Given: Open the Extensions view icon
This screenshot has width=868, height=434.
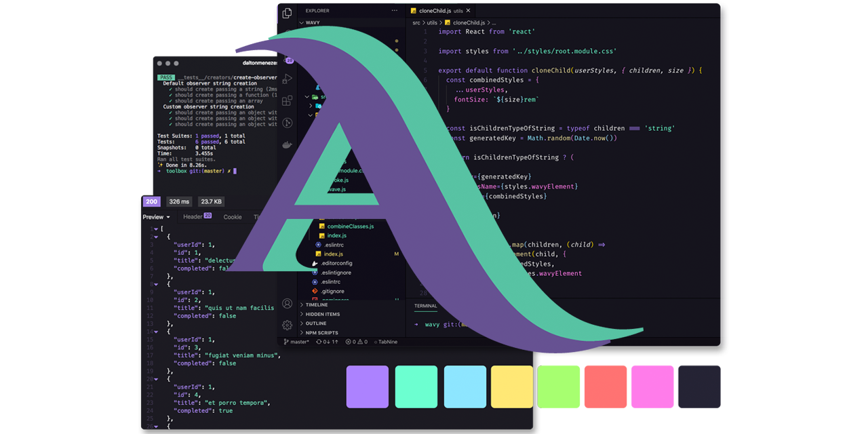Looking at the screenshot, I should (x=288, y=100).
